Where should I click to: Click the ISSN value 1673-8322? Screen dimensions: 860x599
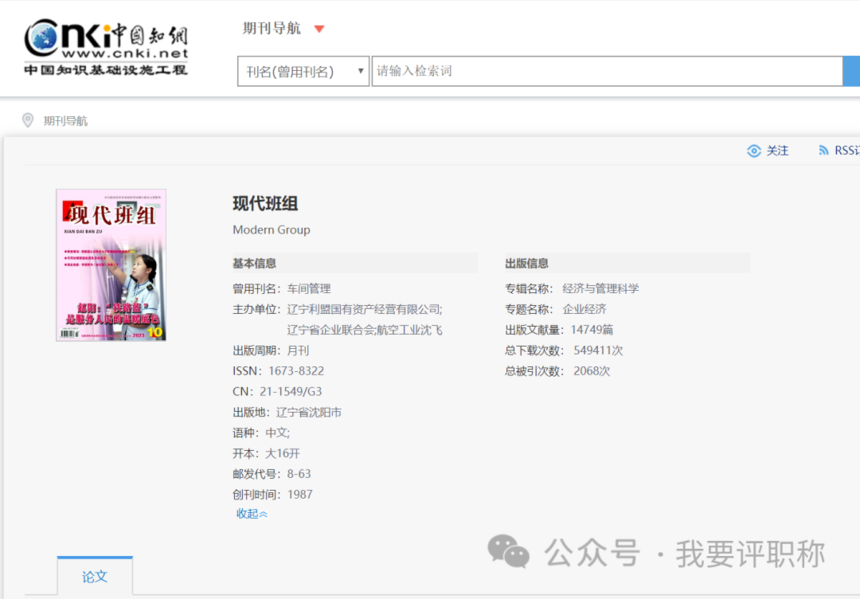(296, 371)
